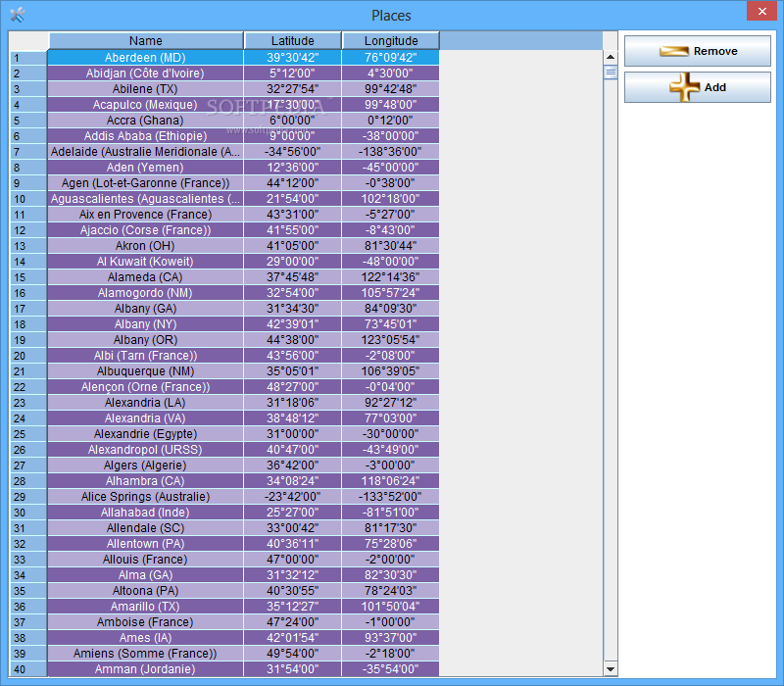Select Abidjan (Côte d'Ivoire) entry
This screenshot has width=784, height=686.
145,73
